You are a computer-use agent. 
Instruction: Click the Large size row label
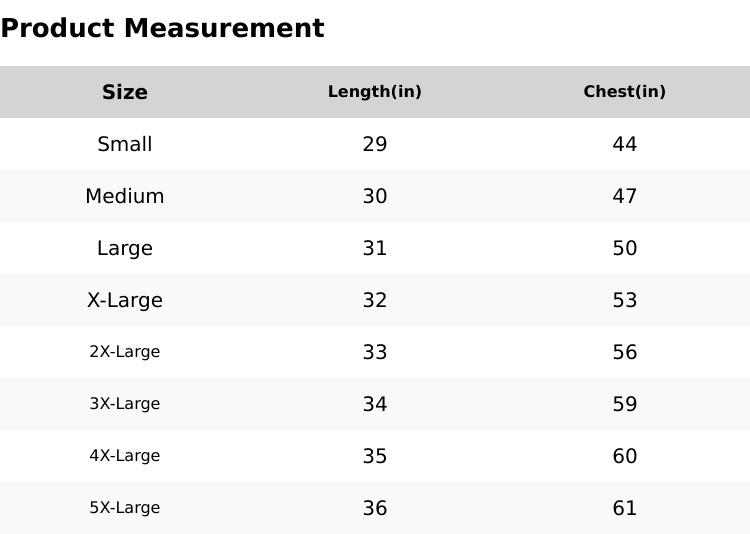pos(125,248)
